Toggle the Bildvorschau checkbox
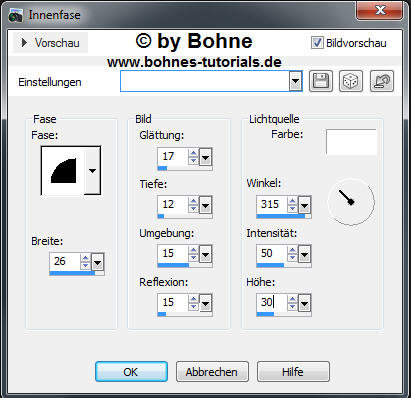 tap(317, 43)
